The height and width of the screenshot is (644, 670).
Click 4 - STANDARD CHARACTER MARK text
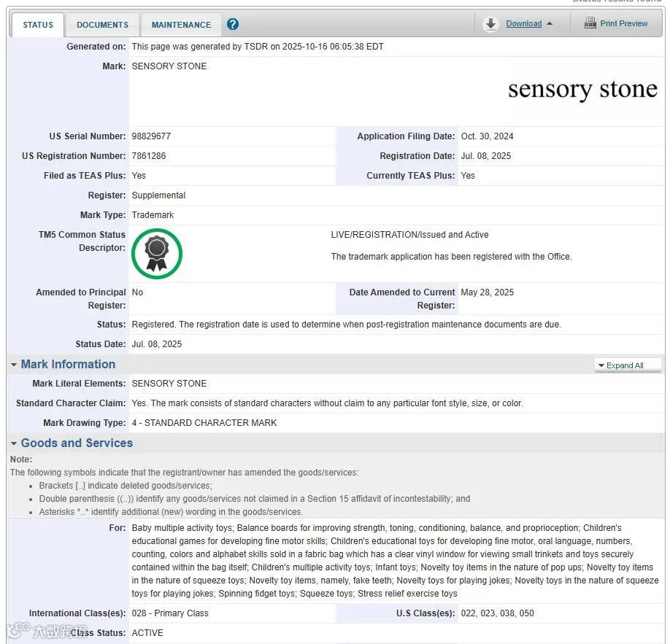(204, 423)
